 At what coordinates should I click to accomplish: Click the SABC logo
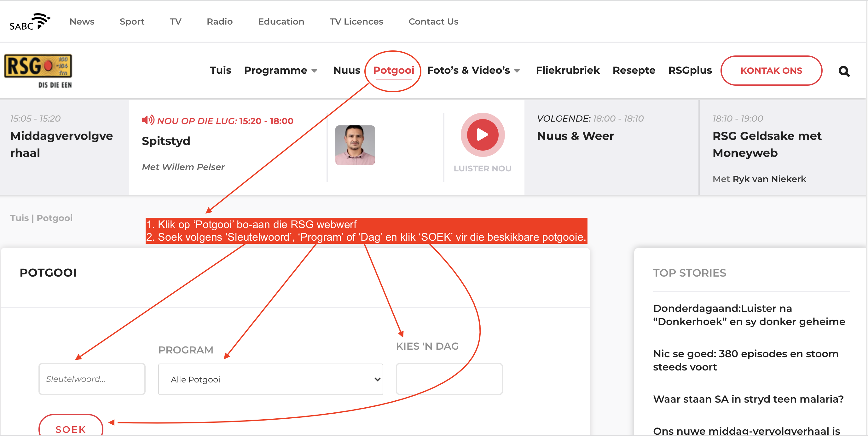[x=30, y=21]
